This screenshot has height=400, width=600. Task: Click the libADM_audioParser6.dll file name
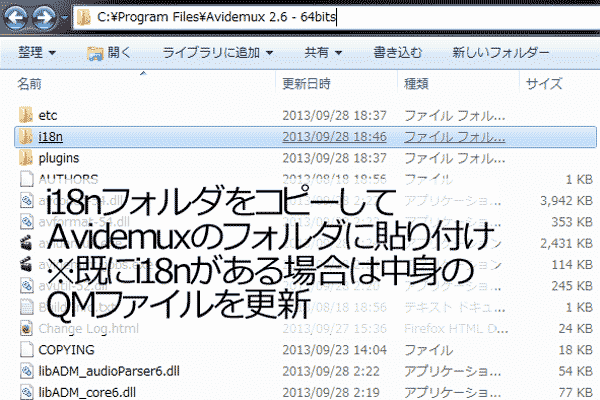click(x=109, y=371)
